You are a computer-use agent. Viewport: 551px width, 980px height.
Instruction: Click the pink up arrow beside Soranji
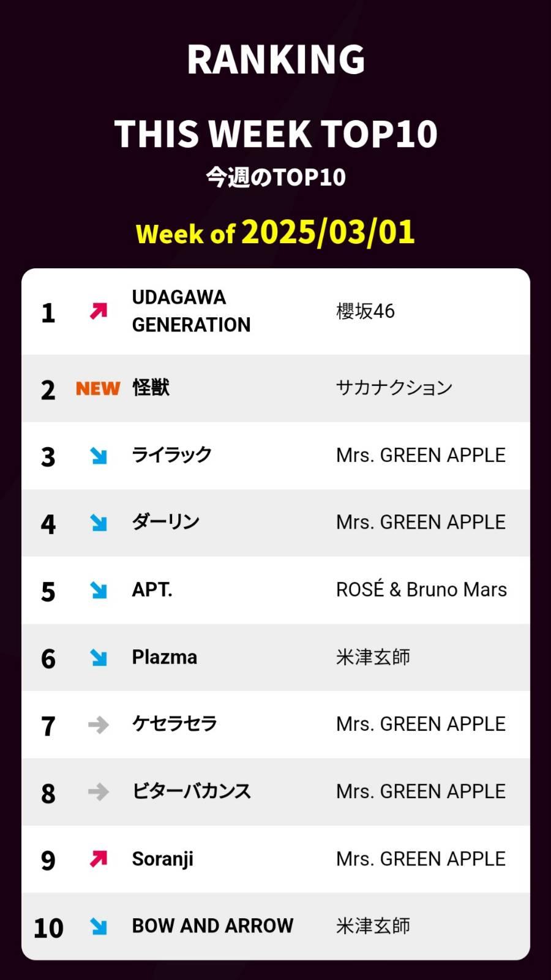[x=99, y=859]
